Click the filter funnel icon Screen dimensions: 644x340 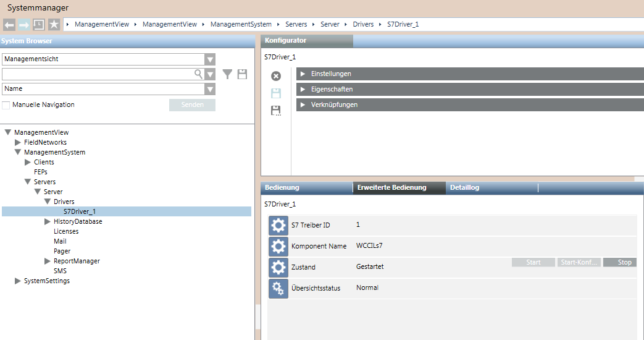tap(228, 74)
